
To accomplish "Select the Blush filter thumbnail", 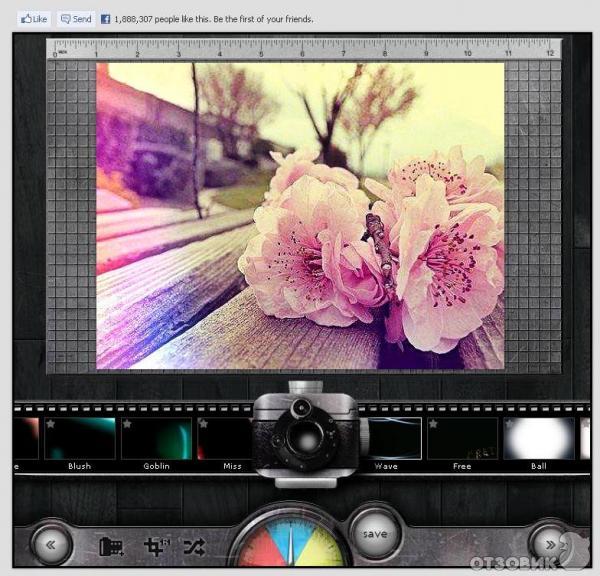I will click(x=80, y=439).
